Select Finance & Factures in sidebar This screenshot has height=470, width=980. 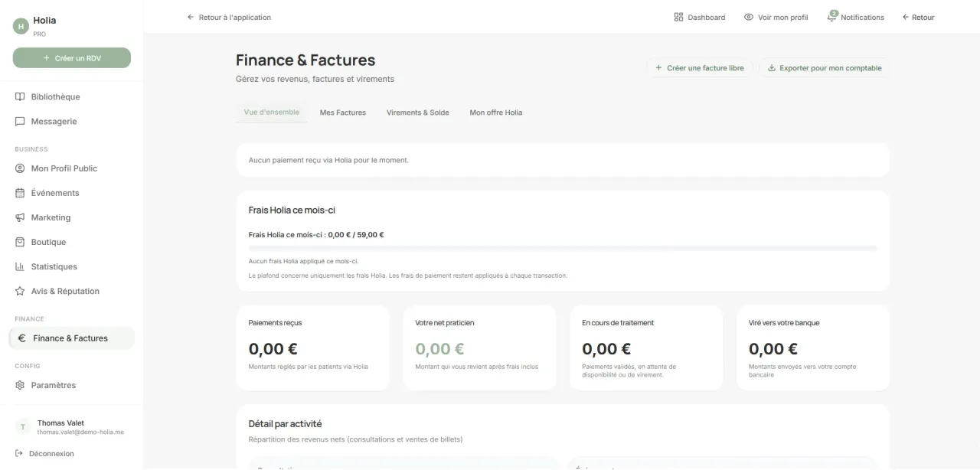[x=71, y=338]
